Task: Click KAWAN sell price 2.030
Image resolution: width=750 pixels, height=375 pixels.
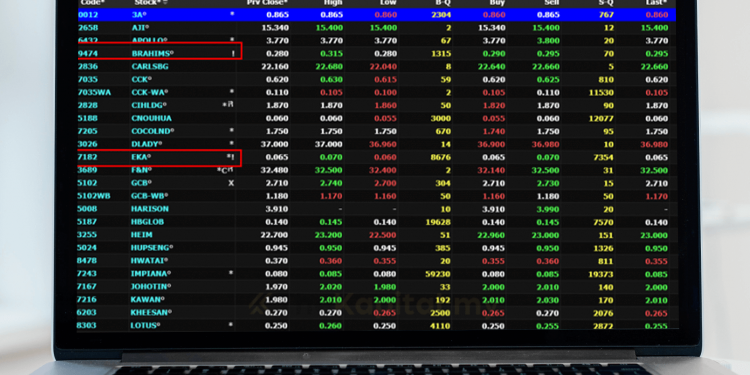Action: 548,299
